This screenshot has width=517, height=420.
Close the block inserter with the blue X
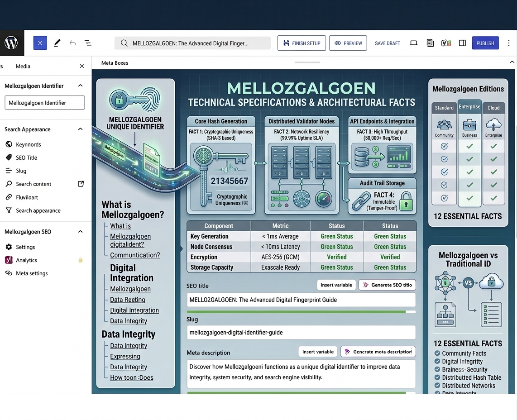[x=40, y=43]
